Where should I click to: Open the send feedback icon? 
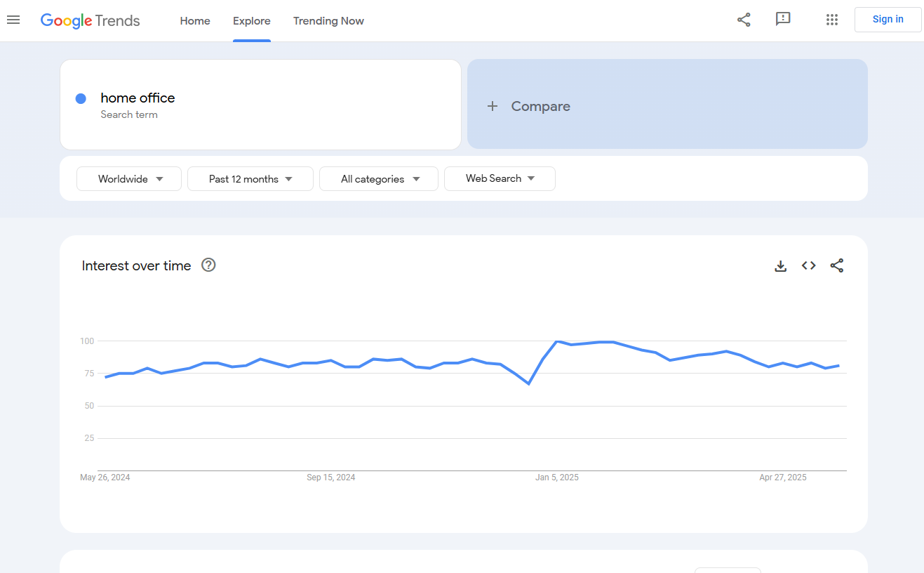[783, 20]
